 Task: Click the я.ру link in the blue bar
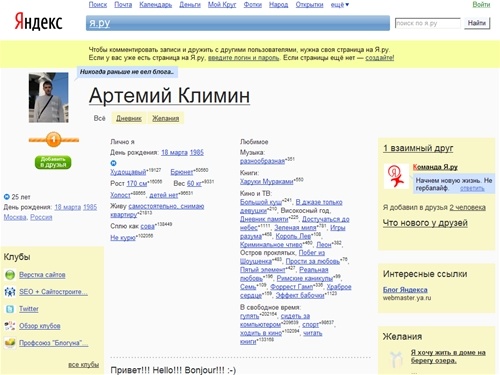click(99, 23)
